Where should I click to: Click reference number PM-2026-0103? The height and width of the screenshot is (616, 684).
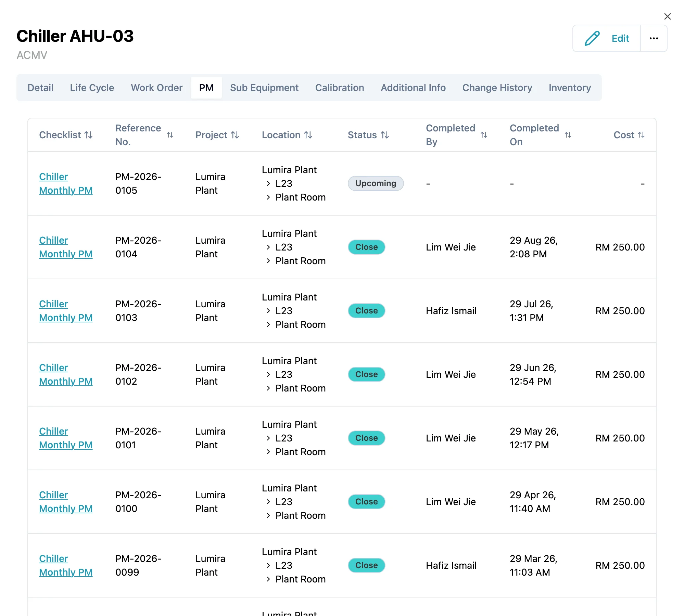(138, 311)
